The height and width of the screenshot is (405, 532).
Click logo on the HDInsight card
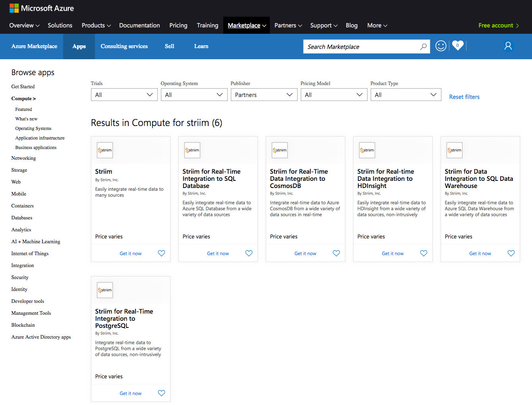tap(367, 150)
